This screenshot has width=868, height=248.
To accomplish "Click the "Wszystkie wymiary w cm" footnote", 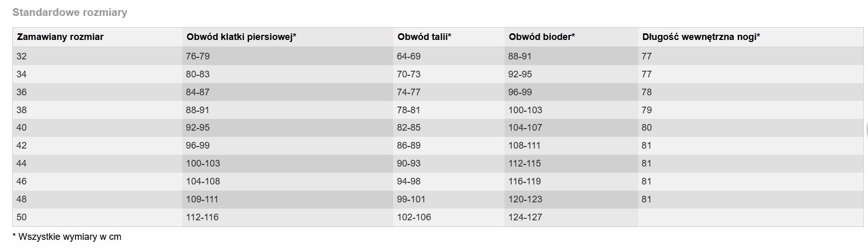I will (x=67, y=237).
